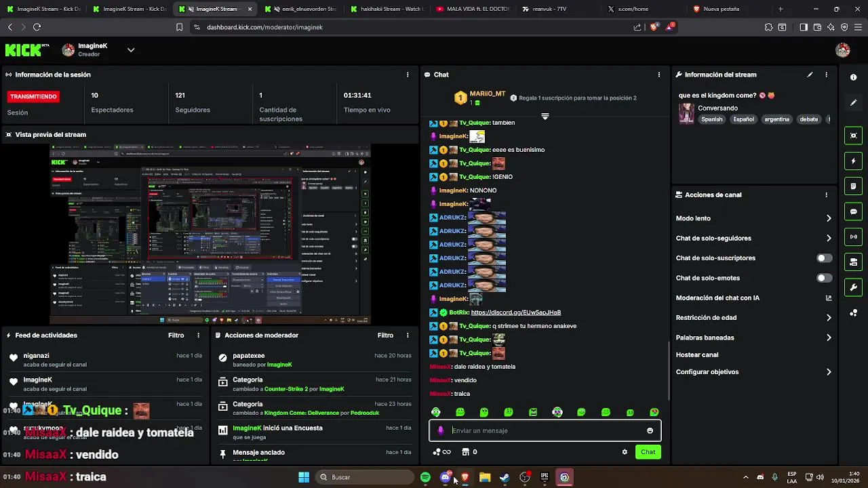Click the chat identity badge in message box

pos(441,430)
